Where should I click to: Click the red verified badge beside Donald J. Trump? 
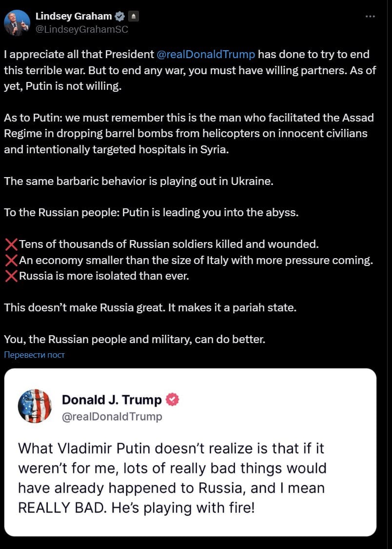[172, 400]
